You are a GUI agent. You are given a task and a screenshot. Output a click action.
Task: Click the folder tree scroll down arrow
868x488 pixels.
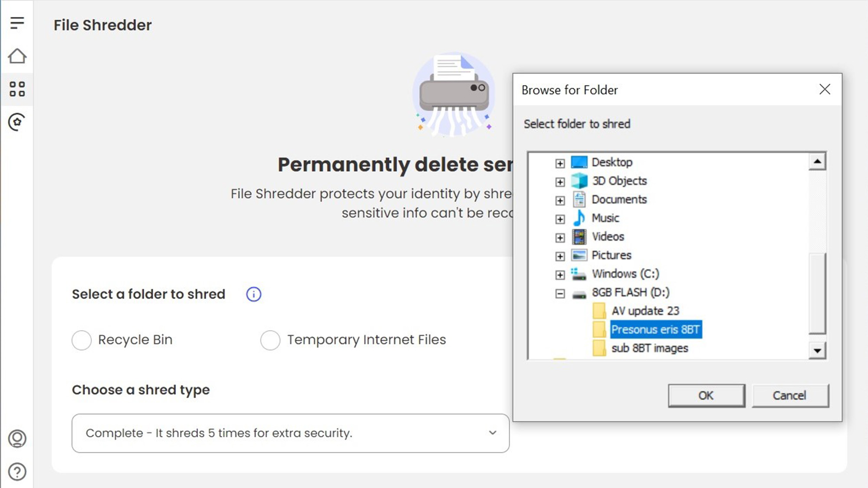pyautogui.click(x=817, y=350)
